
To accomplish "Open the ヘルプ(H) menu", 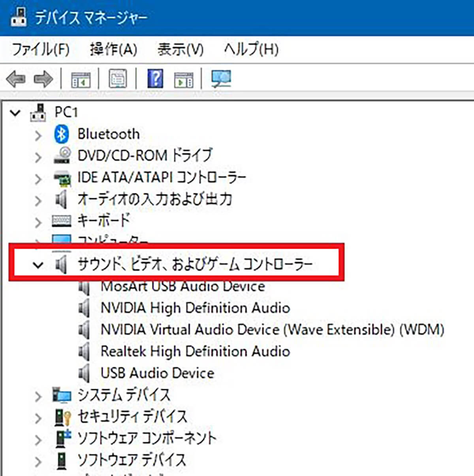I will (x=251, y=49).
